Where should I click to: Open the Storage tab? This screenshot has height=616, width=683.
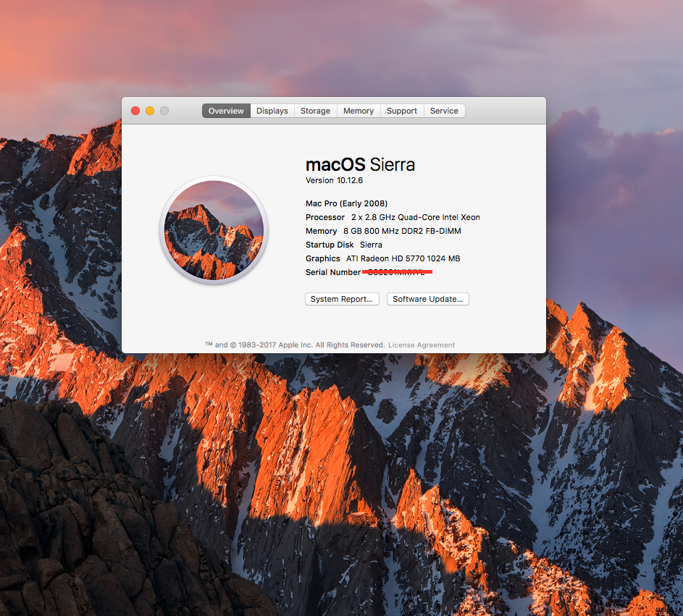[x=315, y=111]
